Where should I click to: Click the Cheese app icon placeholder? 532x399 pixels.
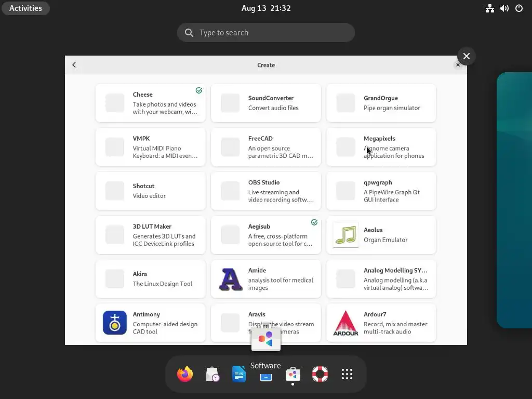tap(115, 103)
